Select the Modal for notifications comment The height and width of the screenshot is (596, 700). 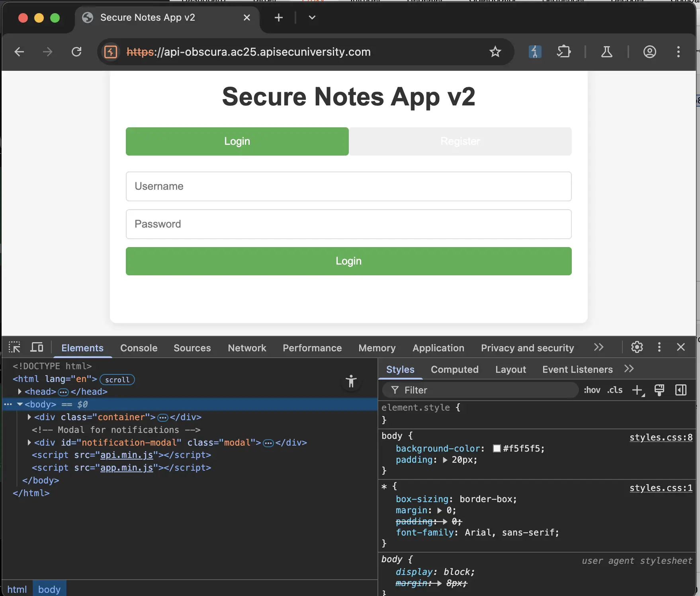click(x=116, y=430)
